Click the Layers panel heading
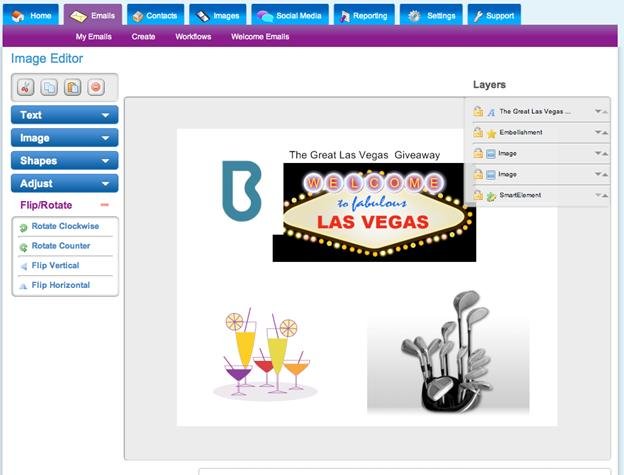The image size is (624, 475). click(x=489, y=84)
